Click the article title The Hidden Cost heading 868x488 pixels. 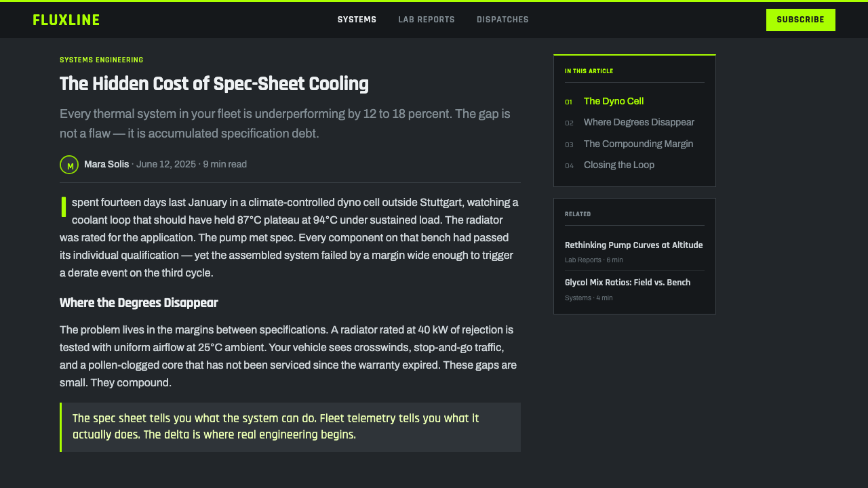pos(214,84)
